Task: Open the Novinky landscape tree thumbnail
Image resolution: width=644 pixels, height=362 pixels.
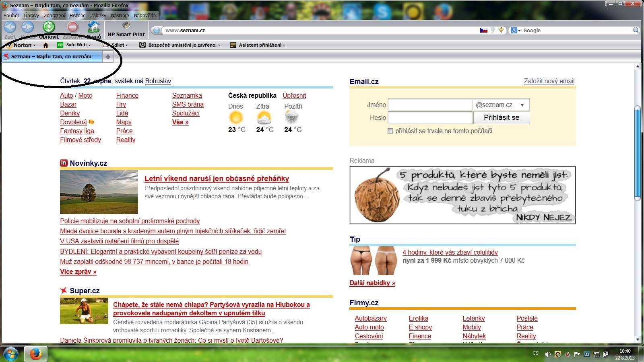Action: [x=99, y=192]
